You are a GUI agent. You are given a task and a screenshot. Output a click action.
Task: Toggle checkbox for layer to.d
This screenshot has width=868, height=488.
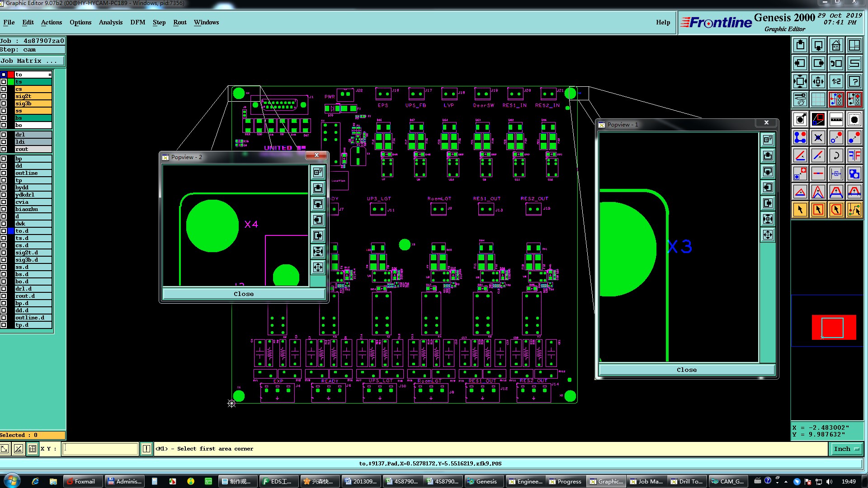(4, 231)
